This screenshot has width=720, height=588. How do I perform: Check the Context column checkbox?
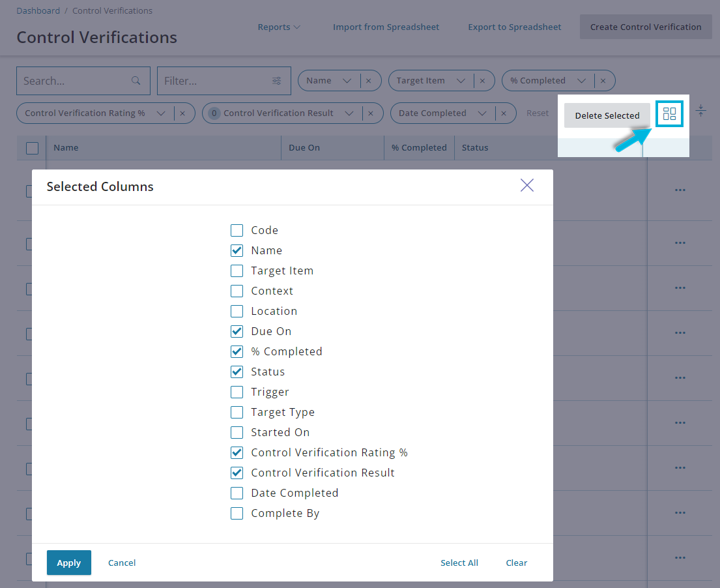pyautogui.click(x=237, y=291)
